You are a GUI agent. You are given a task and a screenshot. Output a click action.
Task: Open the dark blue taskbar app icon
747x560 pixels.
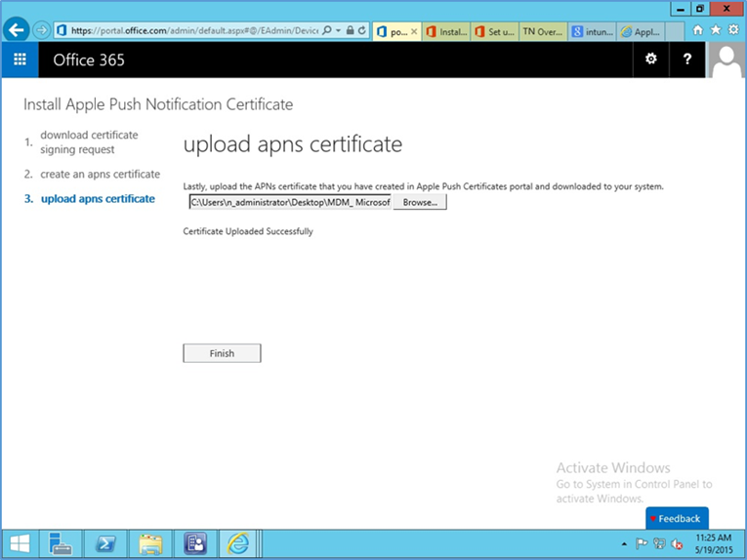[x=195, y=543]
